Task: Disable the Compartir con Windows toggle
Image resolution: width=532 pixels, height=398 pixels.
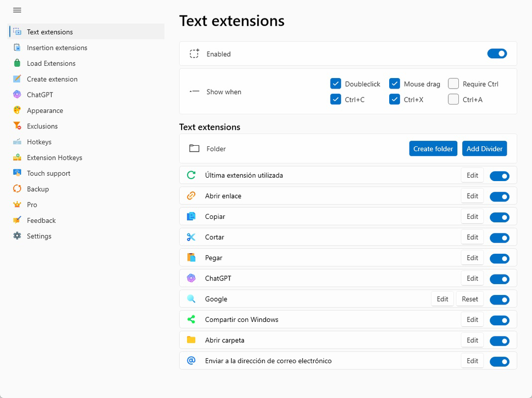Action: click(x=500, y=320)
